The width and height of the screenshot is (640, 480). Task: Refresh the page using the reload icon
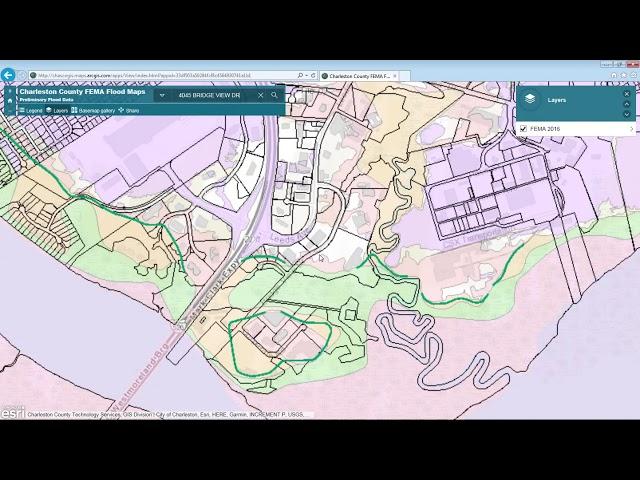313,76
